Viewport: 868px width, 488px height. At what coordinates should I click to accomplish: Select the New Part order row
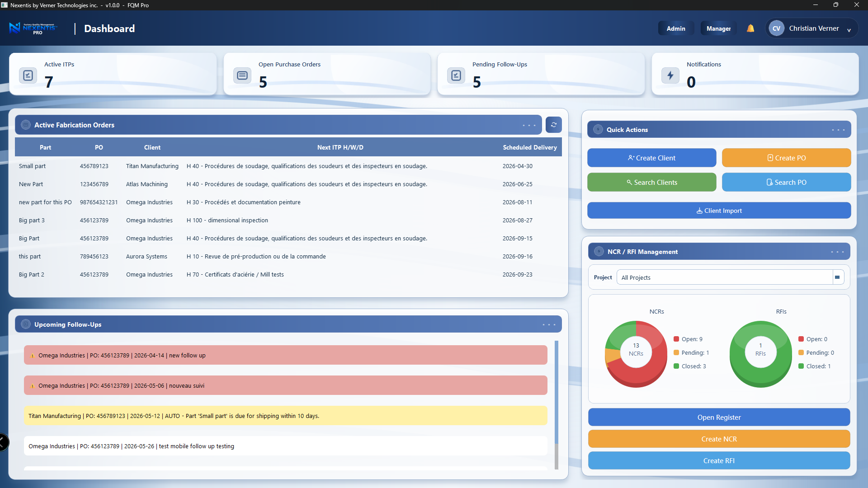point(288,184)
